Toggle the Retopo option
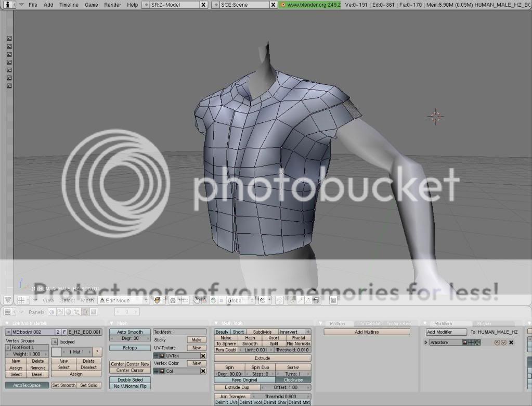532x406 pixels. (129, 348)
